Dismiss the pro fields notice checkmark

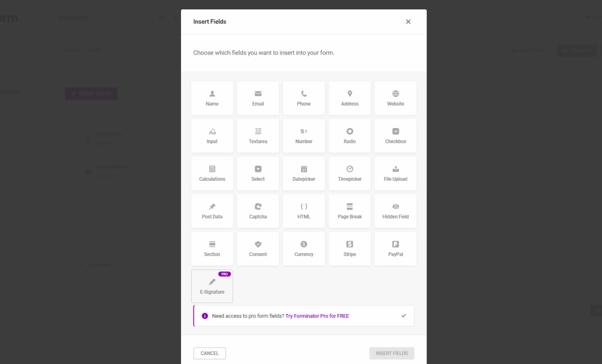(403, 316)
